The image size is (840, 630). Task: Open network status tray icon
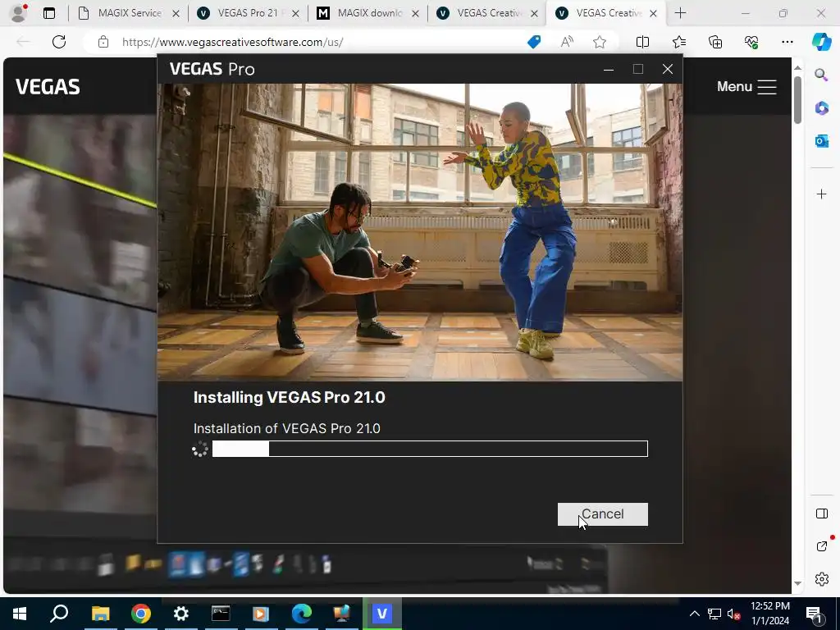click(714, 614)
